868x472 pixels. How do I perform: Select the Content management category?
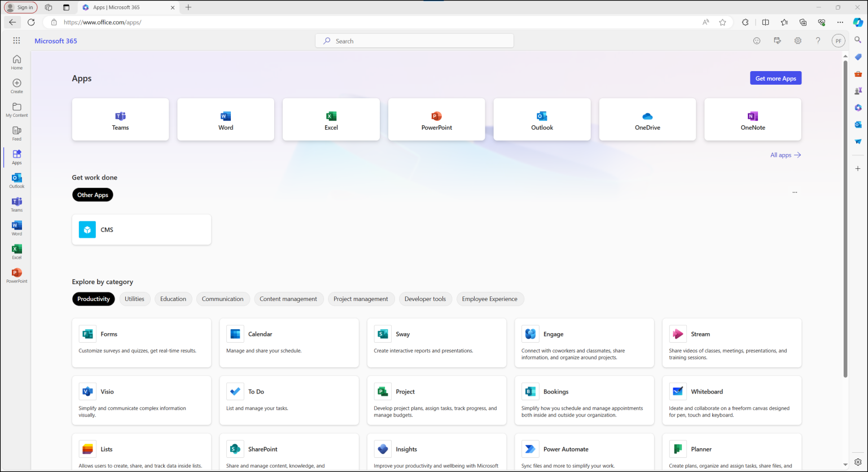288,299
